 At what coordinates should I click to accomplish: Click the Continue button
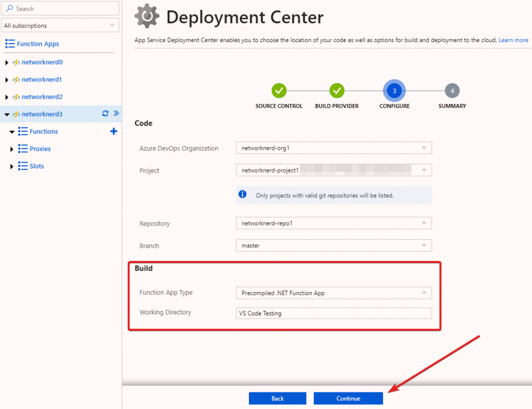(348, 398)
